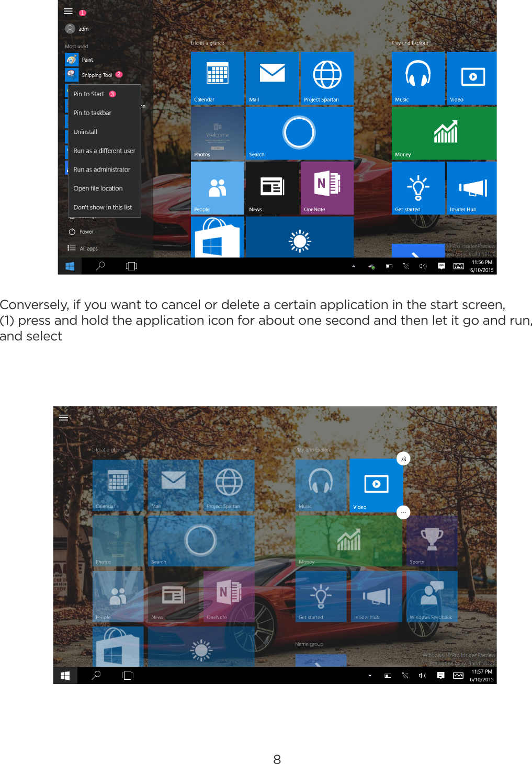Open Get started tile in upper screenshot

[418, 188]
